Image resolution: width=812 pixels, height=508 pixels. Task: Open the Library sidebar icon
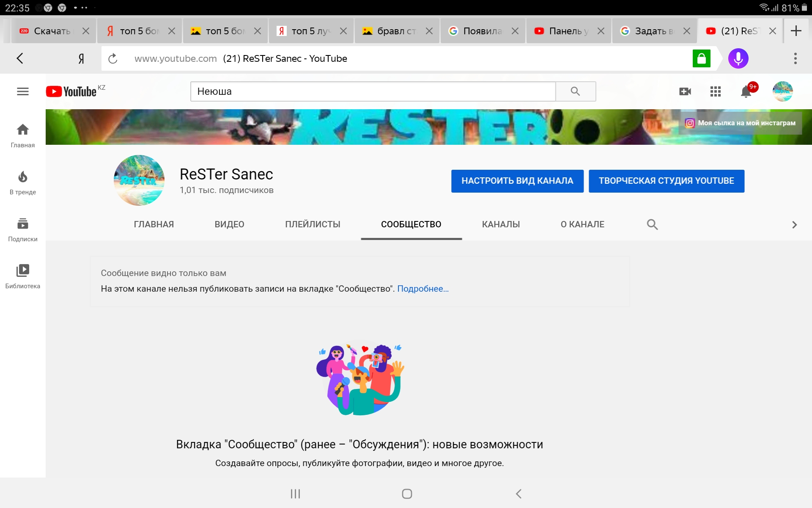tap(23, 275)
